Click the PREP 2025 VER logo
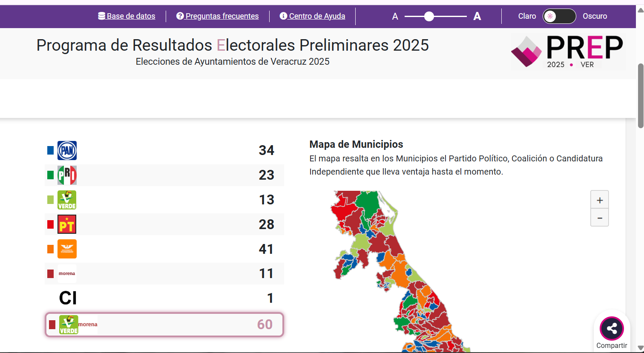The width and height of the screenshot is (644, 353). (x=568, y=52)
